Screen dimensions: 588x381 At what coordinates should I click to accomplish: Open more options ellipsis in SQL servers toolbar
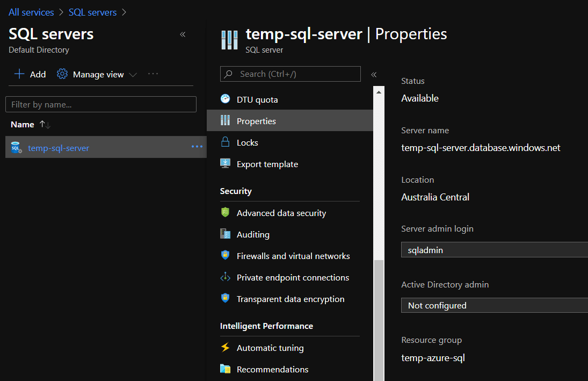click(x=153, y=74)
